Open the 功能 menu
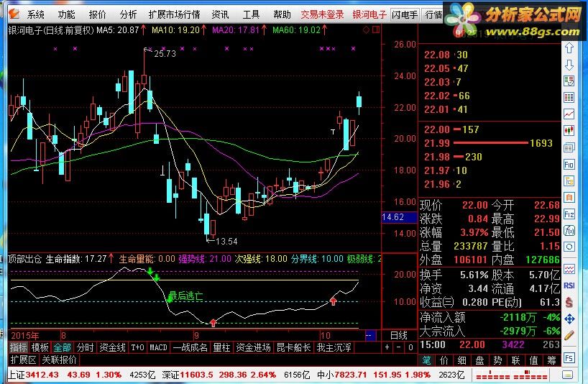 pos(66,14)
